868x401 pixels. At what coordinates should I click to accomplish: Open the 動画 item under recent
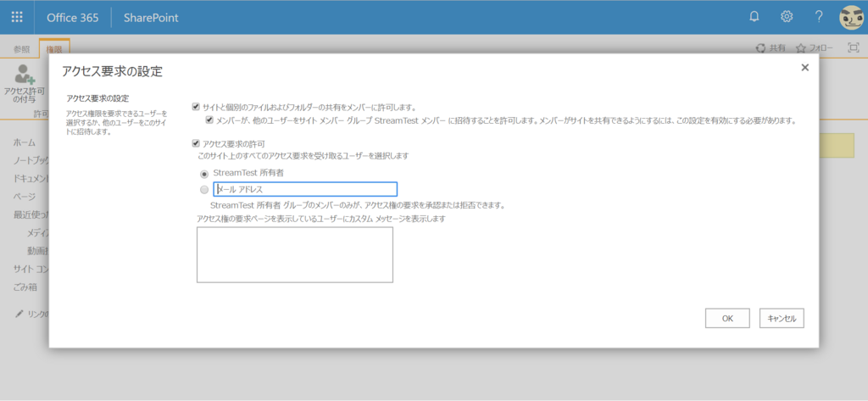(x=38, y=251)
